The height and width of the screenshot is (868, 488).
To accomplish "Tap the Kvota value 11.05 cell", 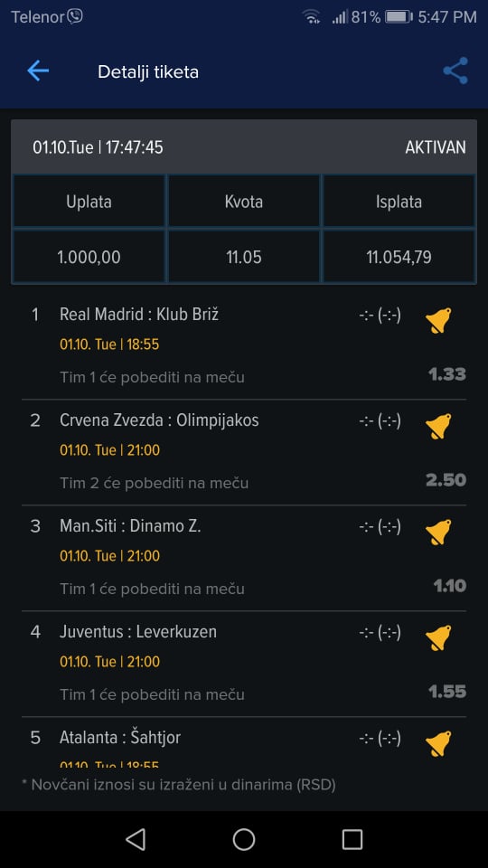I will 243,257.
